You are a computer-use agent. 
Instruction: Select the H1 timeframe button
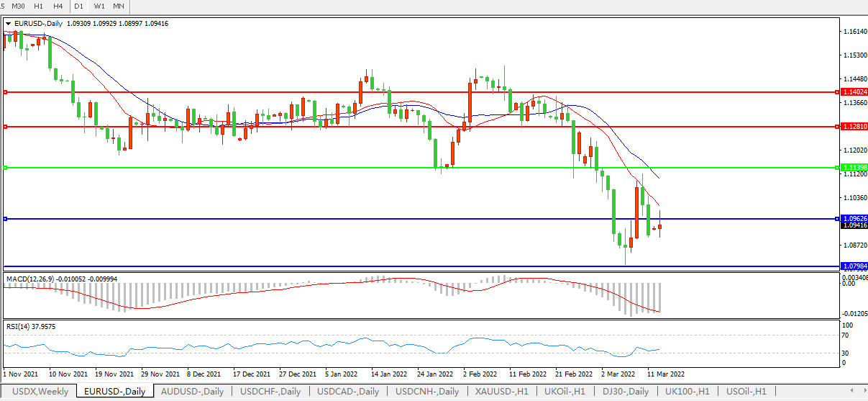38,6
